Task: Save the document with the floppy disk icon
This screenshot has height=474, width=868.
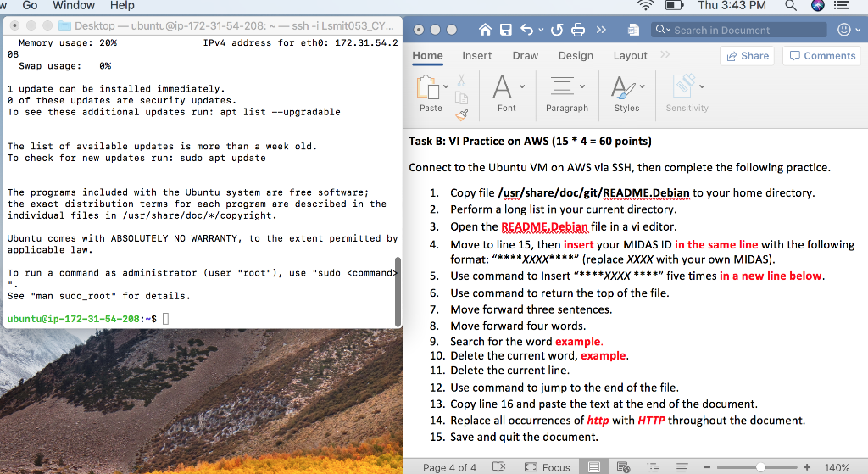Action: [505, 30]
